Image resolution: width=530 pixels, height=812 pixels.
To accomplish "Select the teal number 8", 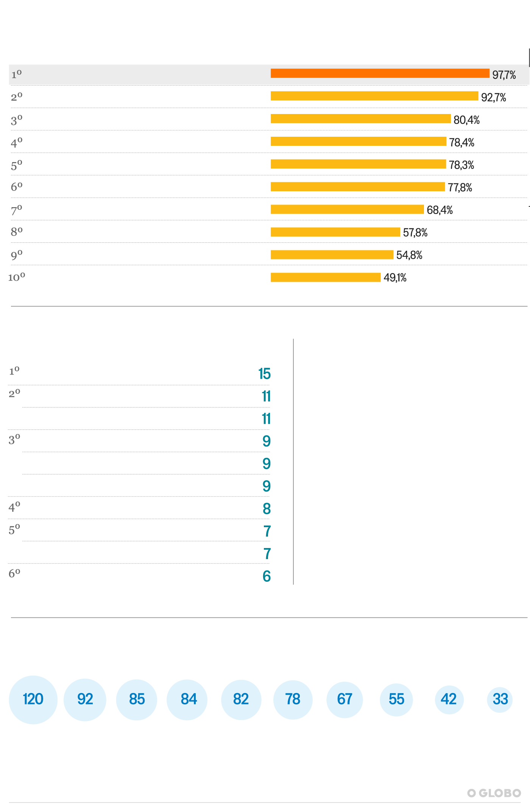I will 267,509.
